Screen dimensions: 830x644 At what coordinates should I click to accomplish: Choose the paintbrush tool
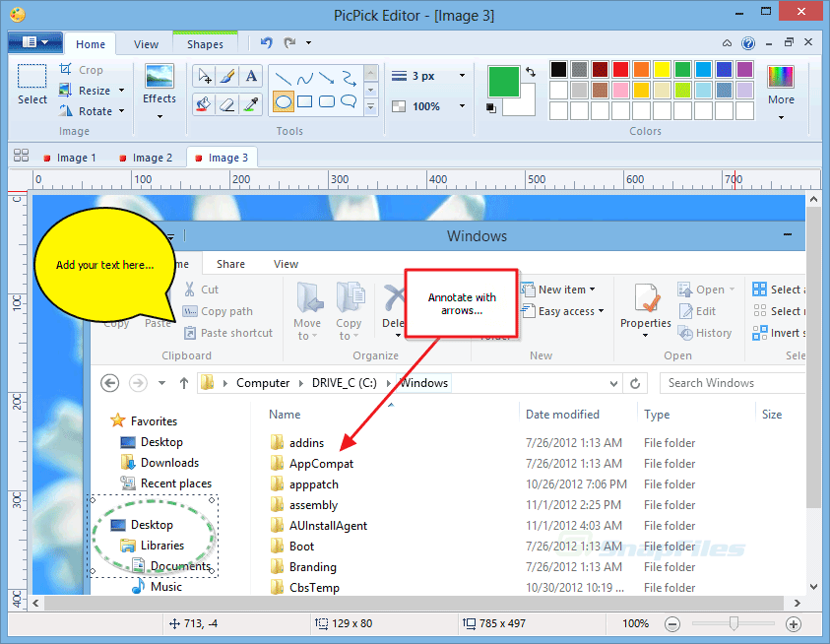pos(227,77)
